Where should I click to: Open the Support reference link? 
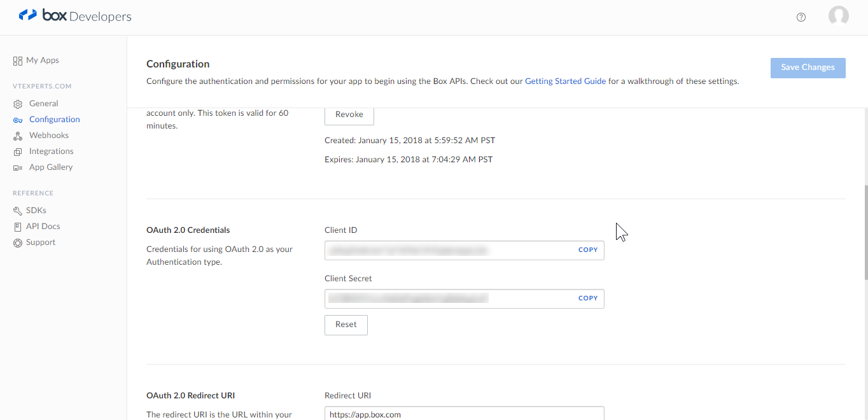tap(41, 242)
